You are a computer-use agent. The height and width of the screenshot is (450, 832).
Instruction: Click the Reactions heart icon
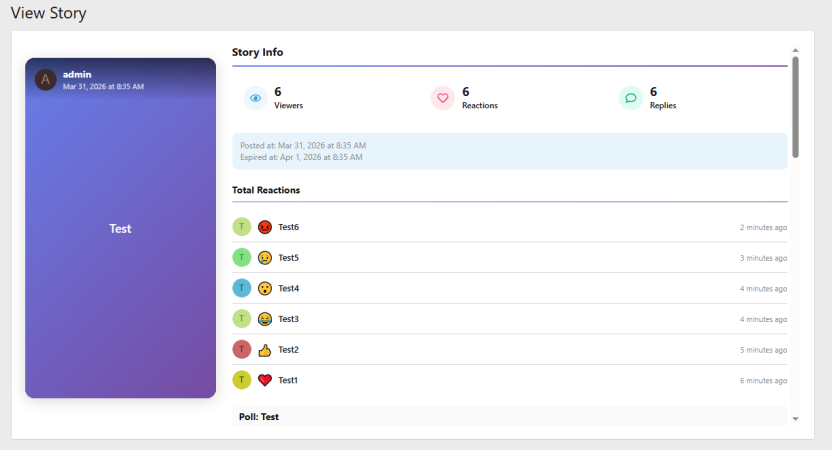point(443,98)
